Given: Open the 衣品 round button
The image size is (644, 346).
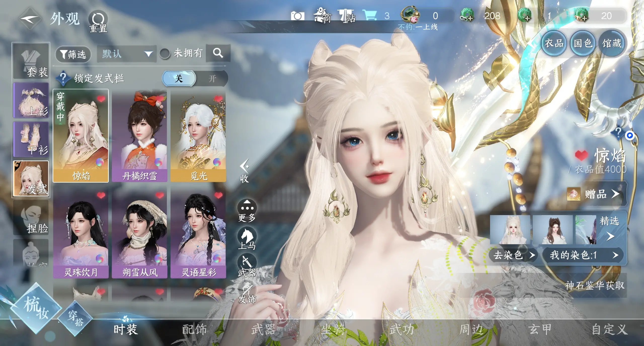Looking at the screenshot, I should pyautogui.click(x=554, y=43).
